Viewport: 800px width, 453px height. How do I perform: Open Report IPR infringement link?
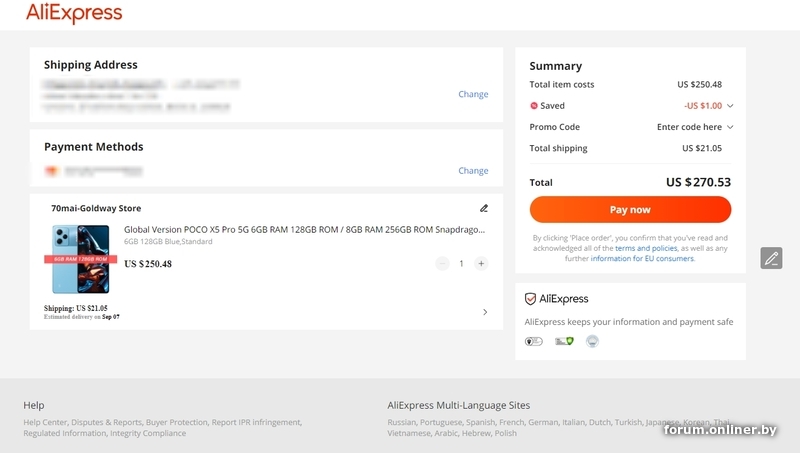[x=256, y=422]
